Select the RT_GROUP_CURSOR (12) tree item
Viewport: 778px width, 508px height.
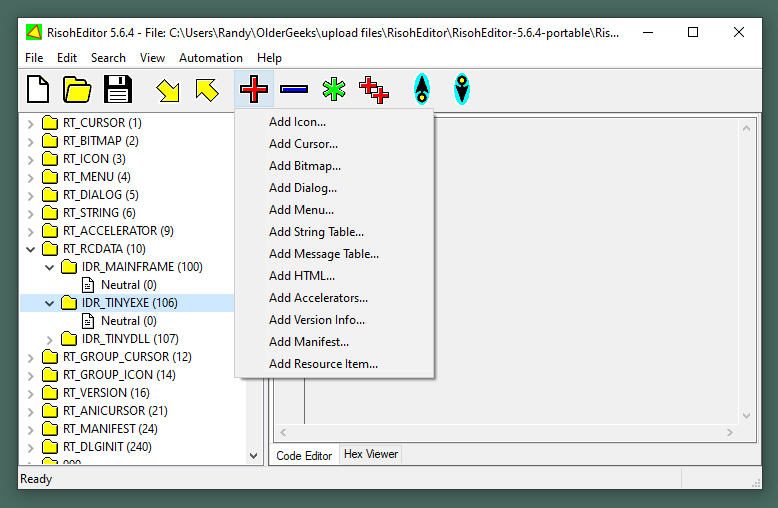(127, 357)
